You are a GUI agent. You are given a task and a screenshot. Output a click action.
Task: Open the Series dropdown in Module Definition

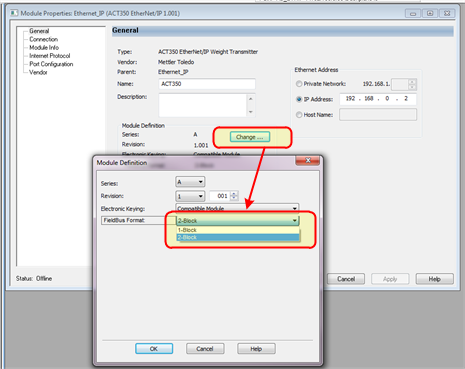(190, 182)
